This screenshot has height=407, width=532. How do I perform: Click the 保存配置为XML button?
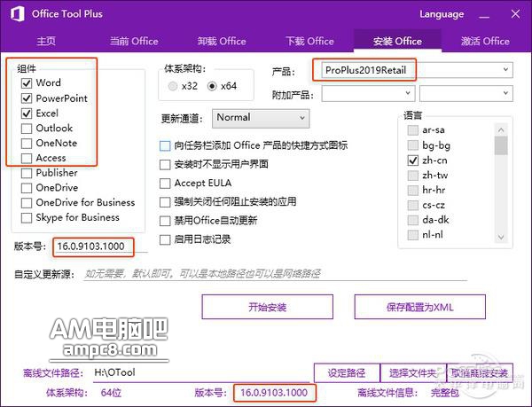tap(420, 307)
